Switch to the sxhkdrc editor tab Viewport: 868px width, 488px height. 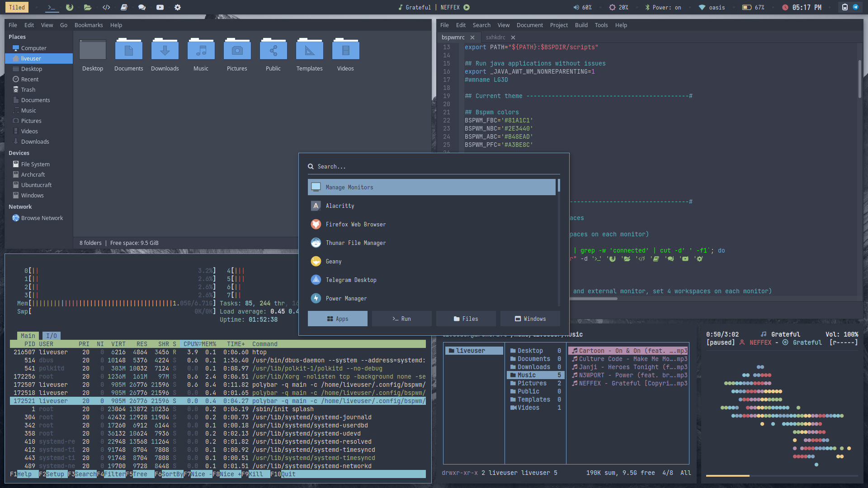[495, 38]
